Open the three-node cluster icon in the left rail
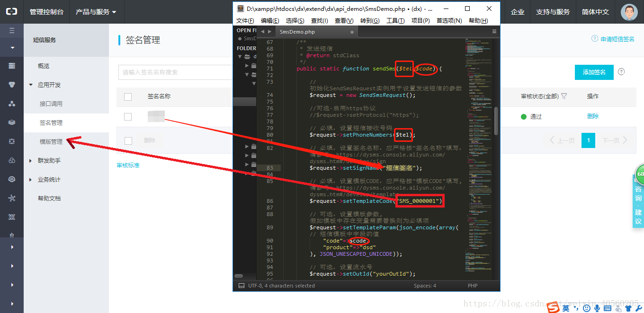This screenshot has height=313, width=644. (12, 104)
